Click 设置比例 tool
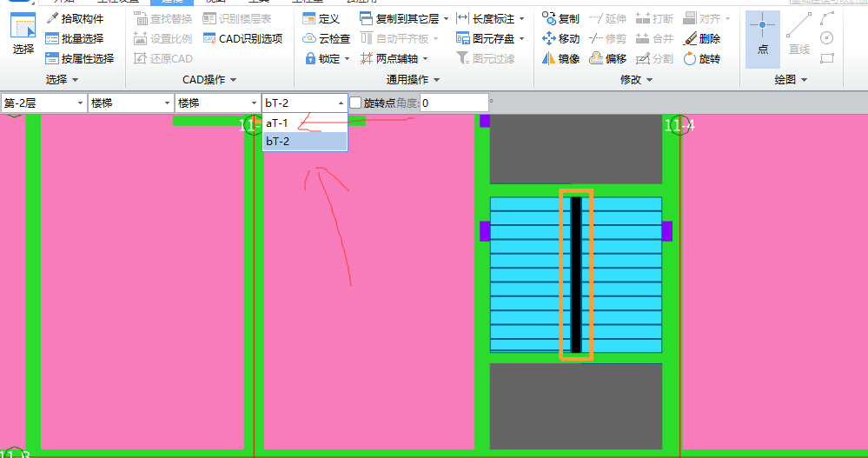The width and height of the screenshot is (868, 458). pyautogui.click(x=163, y=39)
